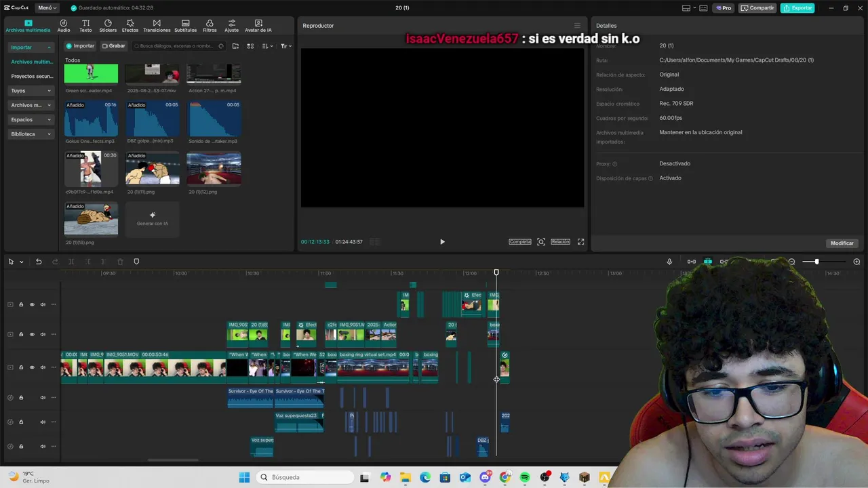Mute the main video track speaker

click(43, 367)
